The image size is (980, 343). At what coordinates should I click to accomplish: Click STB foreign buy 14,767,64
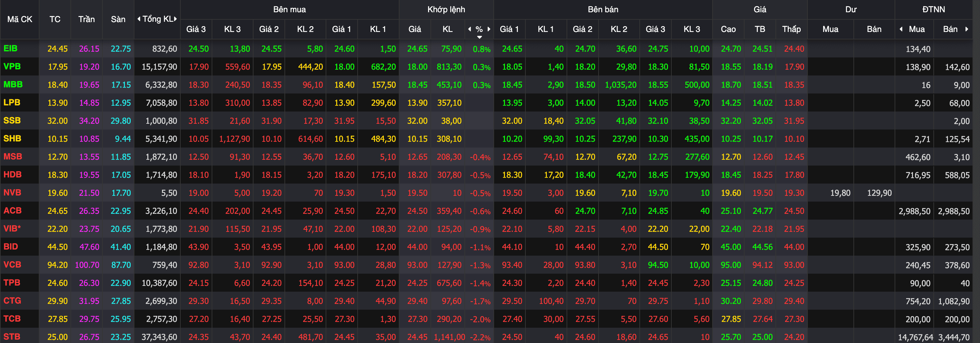pos(915,337)
